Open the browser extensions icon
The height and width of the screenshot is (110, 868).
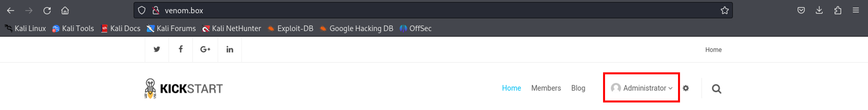click(838, 11)
